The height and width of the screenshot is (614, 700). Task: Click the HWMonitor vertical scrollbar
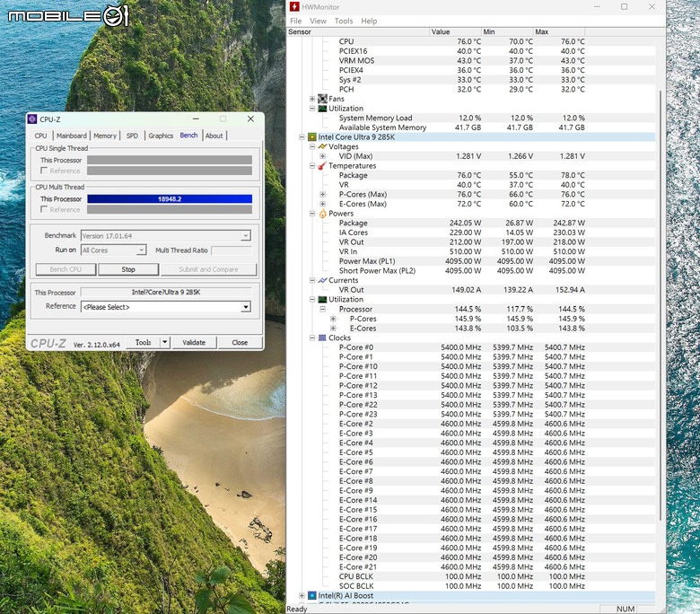point(661,305)
